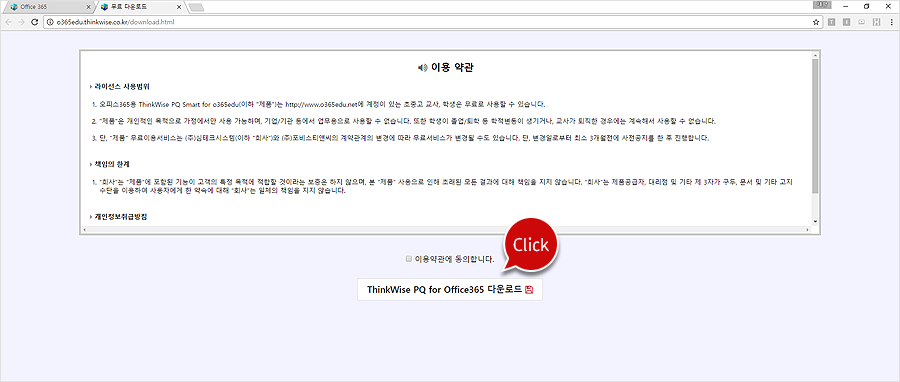900x382 pixels.
Task: Click ThinkWise PQ for Office365 다운로드 button
Action: [x=449, y=290]
